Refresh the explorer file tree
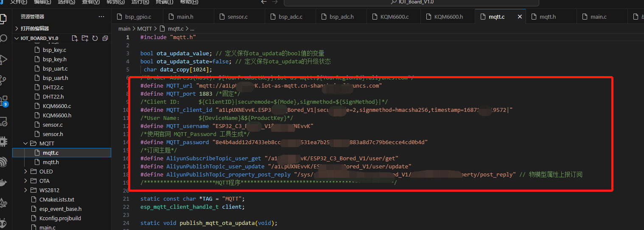The height and width of the screenshot is (230, 644). pos(95,38)
